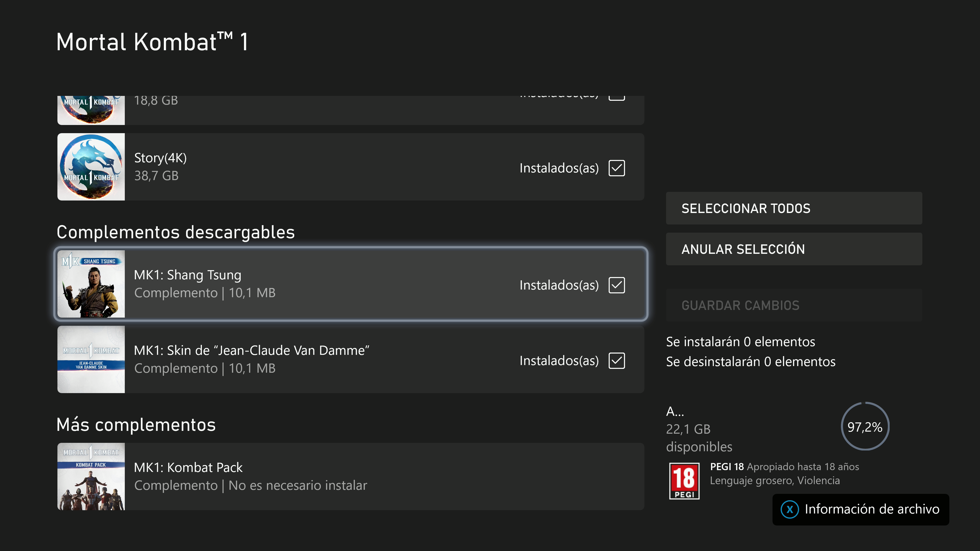Image resolution: width=980 pixels, height=551 pixels.
Task: Click the 18,8 GB size text
Action: click(156, 101)
